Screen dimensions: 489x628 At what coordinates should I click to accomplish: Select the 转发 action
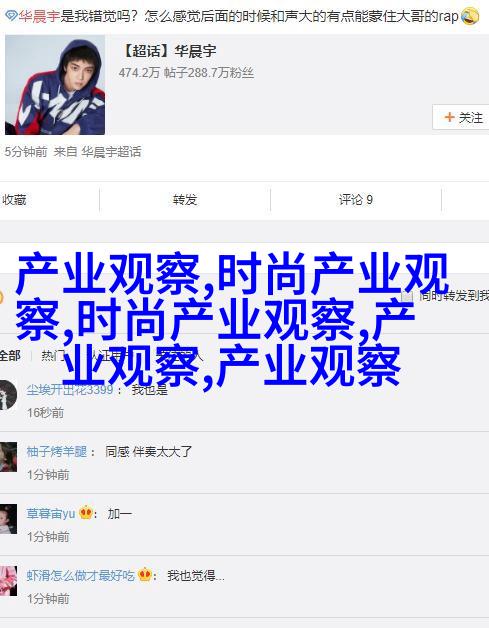185,199
